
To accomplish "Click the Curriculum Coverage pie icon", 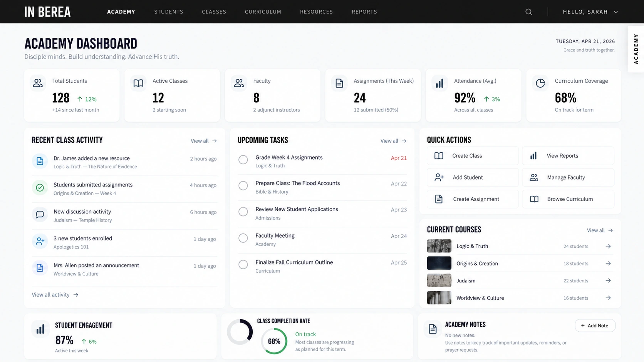I will click(540, 83).
